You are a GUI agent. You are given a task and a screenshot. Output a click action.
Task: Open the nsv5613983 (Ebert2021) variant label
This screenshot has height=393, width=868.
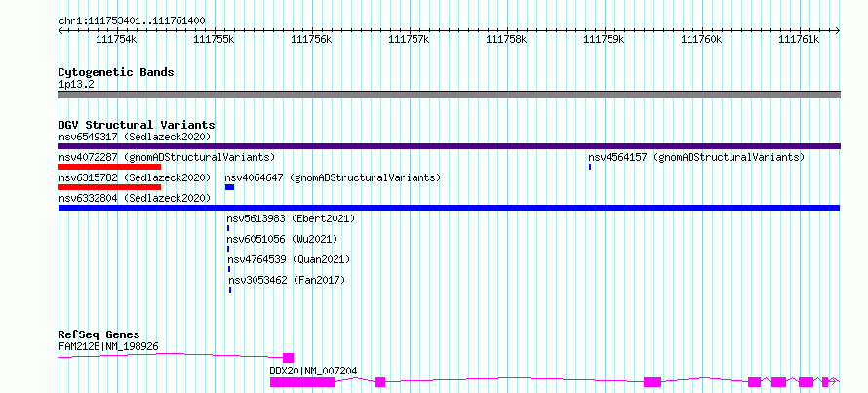pos(291,218)
